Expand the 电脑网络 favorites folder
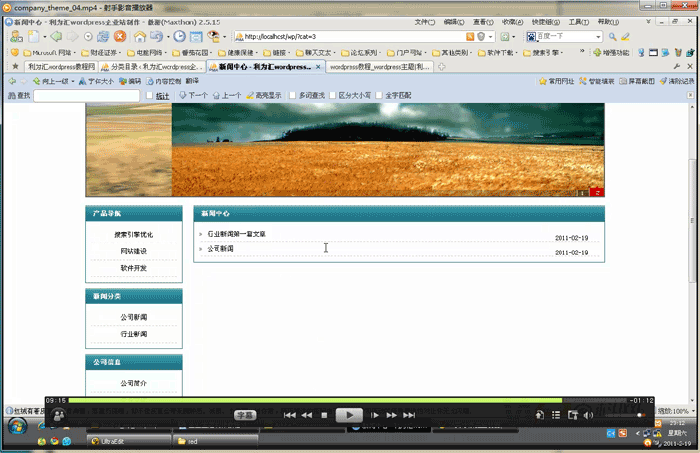The width and height of the screenshot is (700, 453). click(x=147, y=53)
